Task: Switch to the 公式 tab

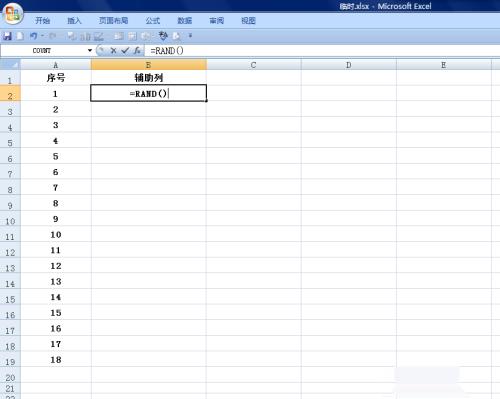Action: pyautogui.click(x=153, y=21)
